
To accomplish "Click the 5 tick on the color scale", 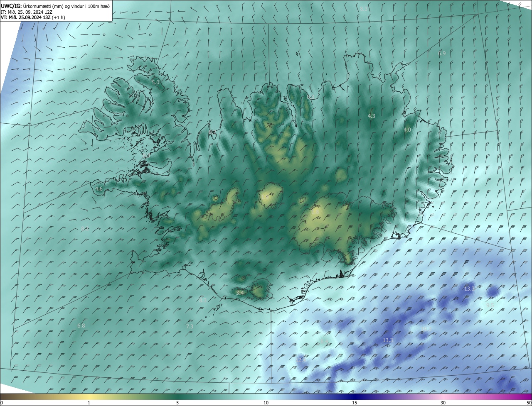I will tap(177, 403).
